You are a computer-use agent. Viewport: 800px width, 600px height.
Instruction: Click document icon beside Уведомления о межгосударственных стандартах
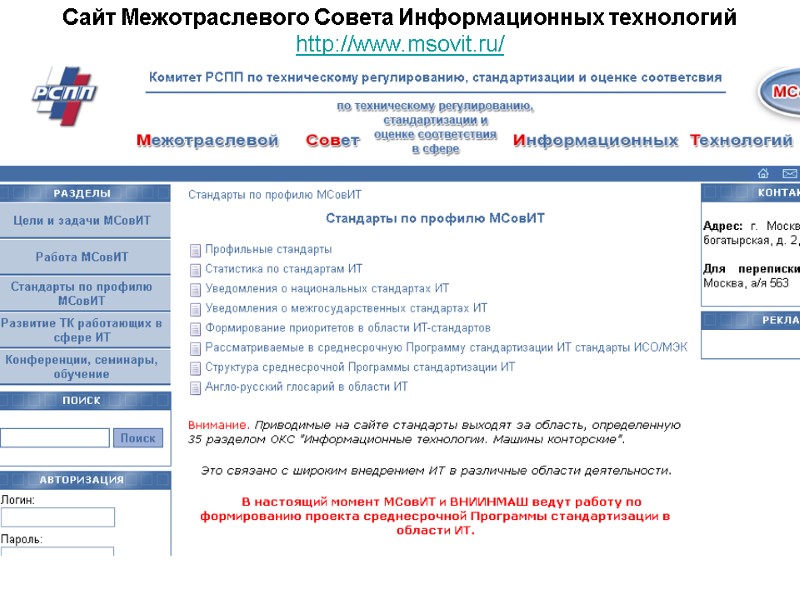click(x=195, y=309)
